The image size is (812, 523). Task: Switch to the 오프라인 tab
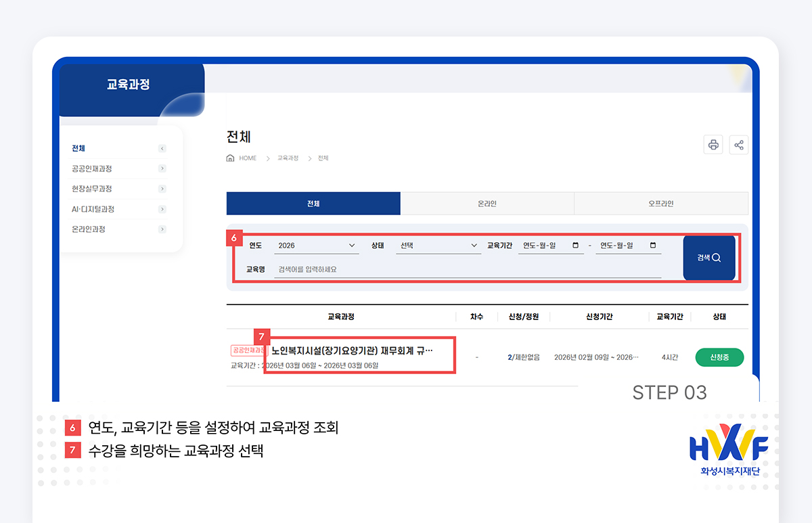pyautogui.click(x=661, y=203)
